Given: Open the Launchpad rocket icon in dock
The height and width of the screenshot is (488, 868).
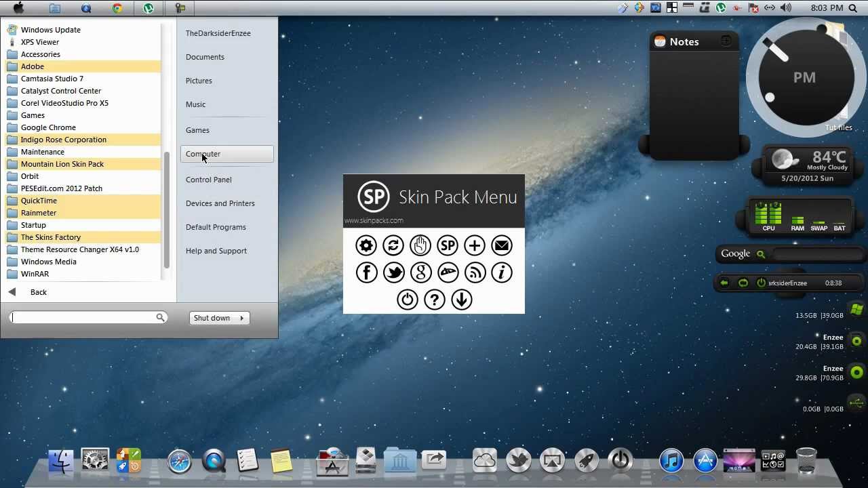Looking at the screenshot, I should (587, 461).
